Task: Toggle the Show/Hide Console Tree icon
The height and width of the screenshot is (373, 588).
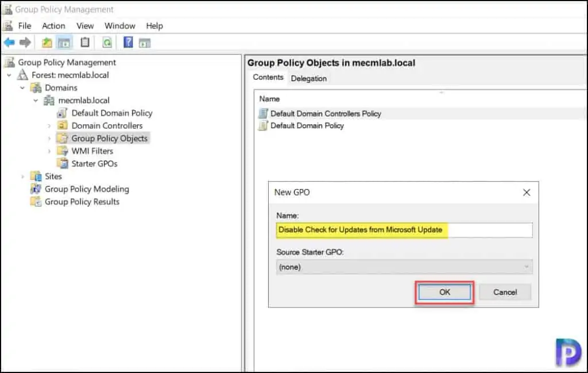Action: tap(64, 43)
